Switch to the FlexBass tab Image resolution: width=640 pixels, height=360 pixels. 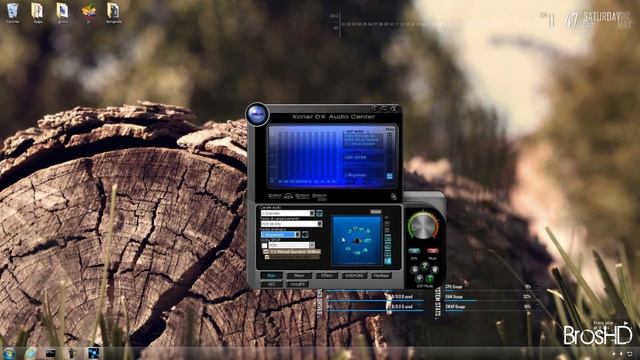(x=381, y=276)
